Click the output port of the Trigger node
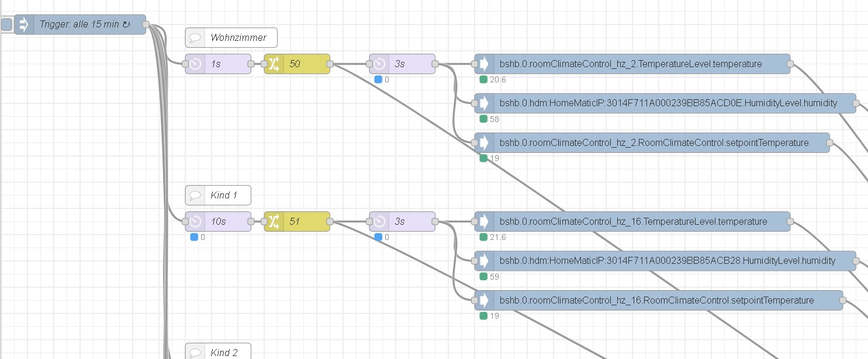Image resolution: width=868 pixels, height=359 pixels. 146,25
